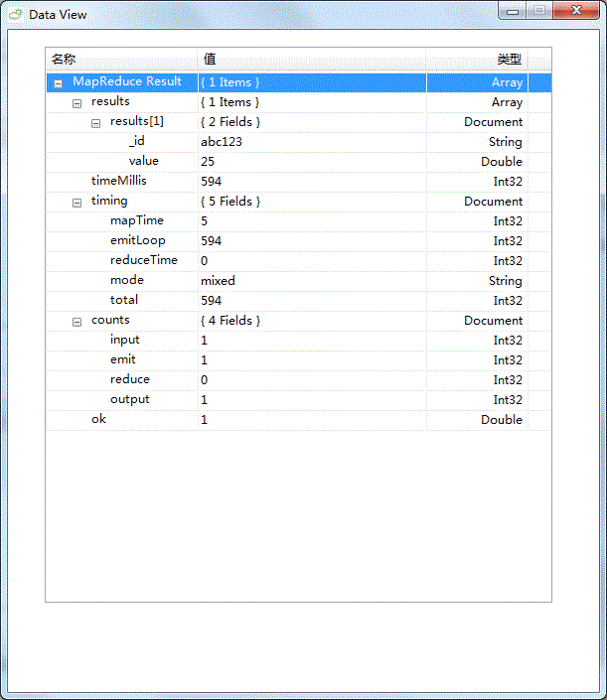Click the 值 column header

tap(312, 59)
